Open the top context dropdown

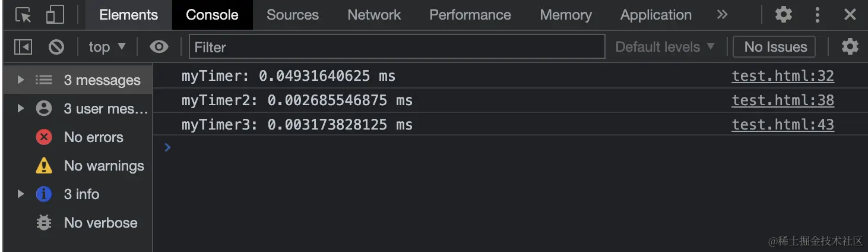(107, 46)
